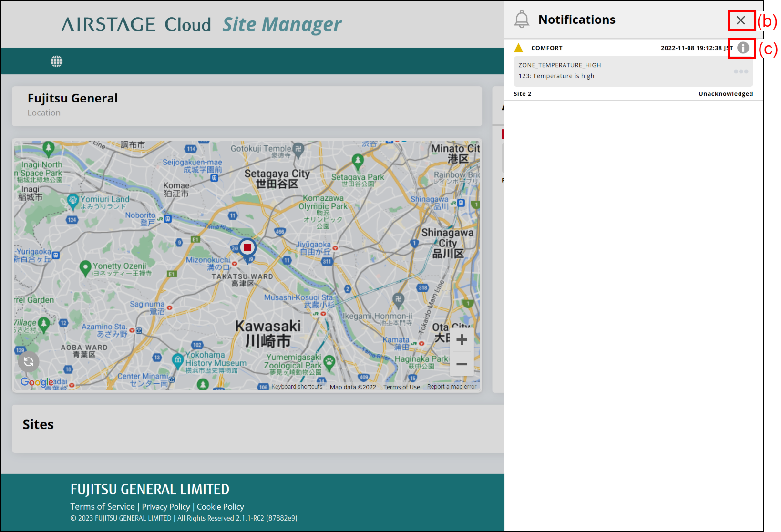Open three-dots menu on temperature notification
The height and width of the screenshot is (532, 781).
740,72
